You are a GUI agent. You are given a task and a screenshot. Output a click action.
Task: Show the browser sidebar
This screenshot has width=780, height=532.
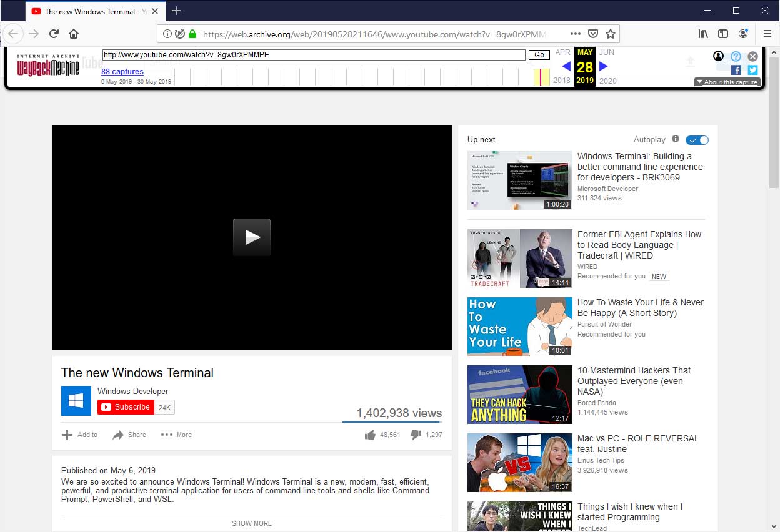point(723,34)
